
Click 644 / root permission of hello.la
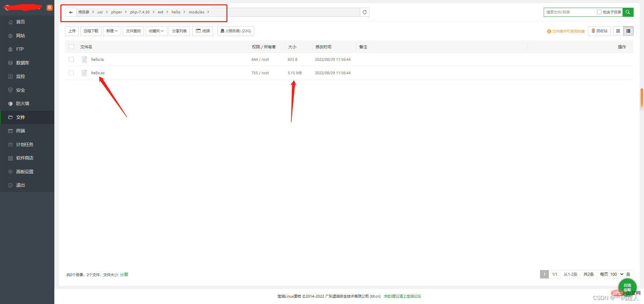260,59
